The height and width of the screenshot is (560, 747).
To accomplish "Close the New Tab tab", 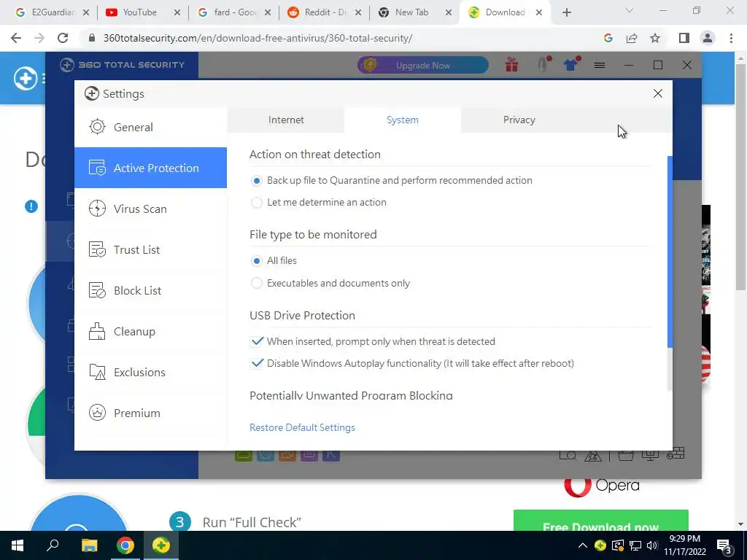I will click(x=449, y=12).
